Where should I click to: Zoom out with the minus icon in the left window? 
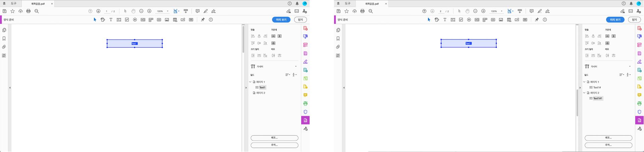pyautogui.click(x=141, y=11)
